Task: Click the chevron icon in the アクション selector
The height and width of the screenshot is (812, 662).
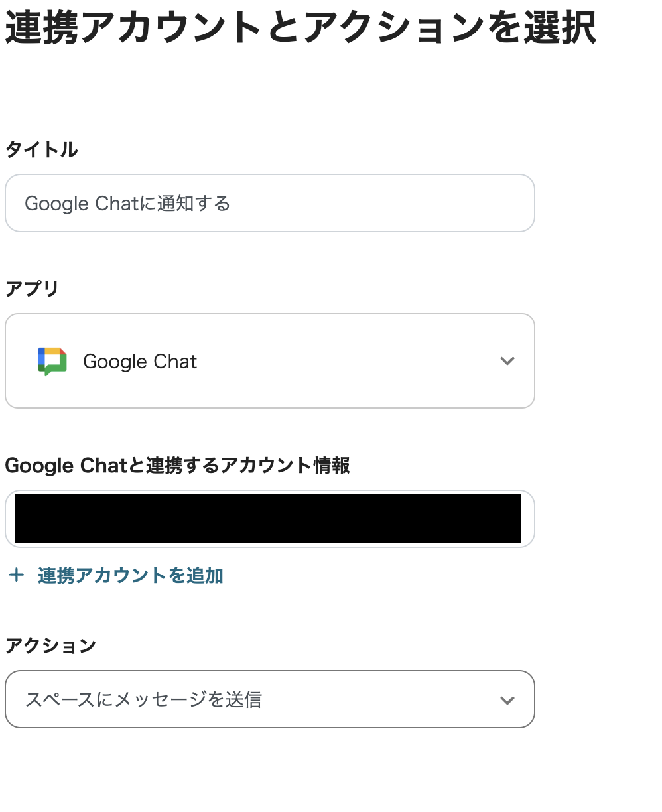Action: tap(507, 699)
